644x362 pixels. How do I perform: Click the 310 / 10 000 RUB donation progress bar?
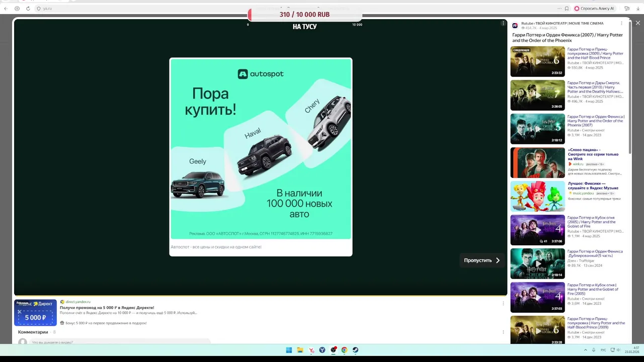tap(305, 15)
